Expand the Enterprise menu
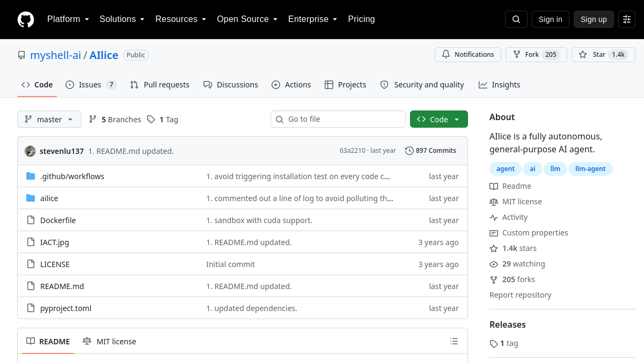Image resolution: width=644 pixels, height=362 pixels. 312,19
